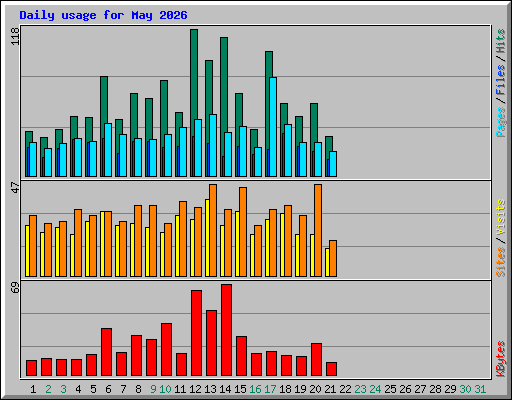Click the red KBytes bar for day 20
This screenshot has height=400, width=512.
(316, 359)
